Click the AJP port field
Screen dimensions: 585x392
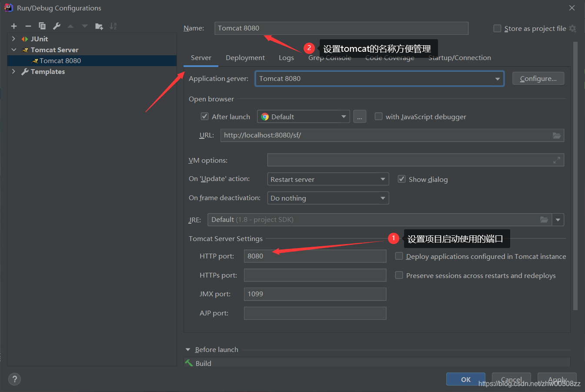point(315,313)
